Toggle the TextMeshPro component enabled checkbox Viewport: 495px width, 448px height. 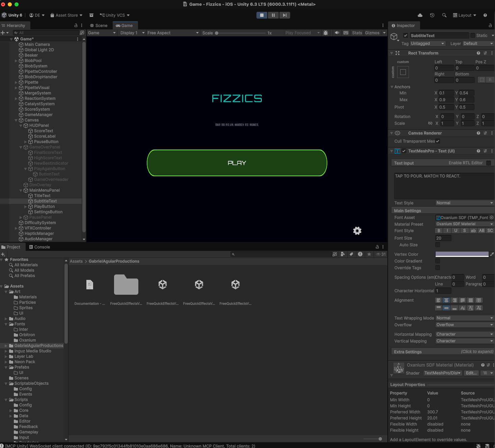(404, 151)
